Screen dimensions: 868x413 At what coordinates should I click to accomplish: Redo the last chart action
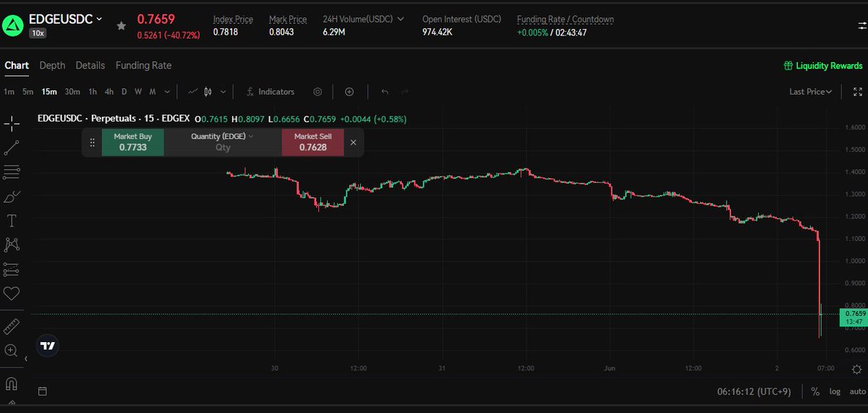(405, 92)
